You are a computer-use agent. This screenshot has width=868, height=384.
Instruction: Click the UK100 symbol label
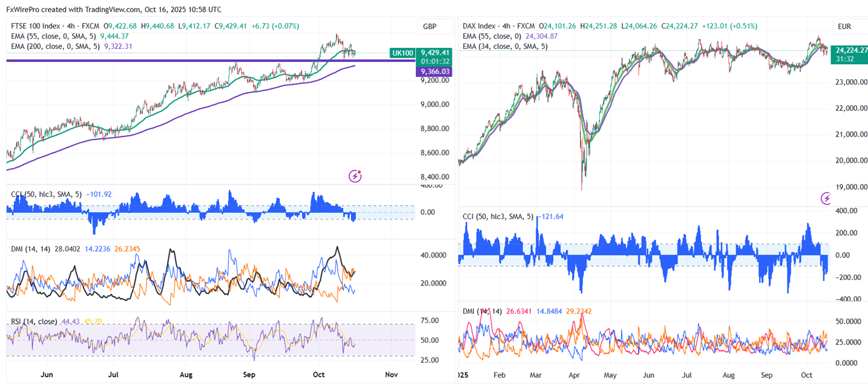[403, 53]
